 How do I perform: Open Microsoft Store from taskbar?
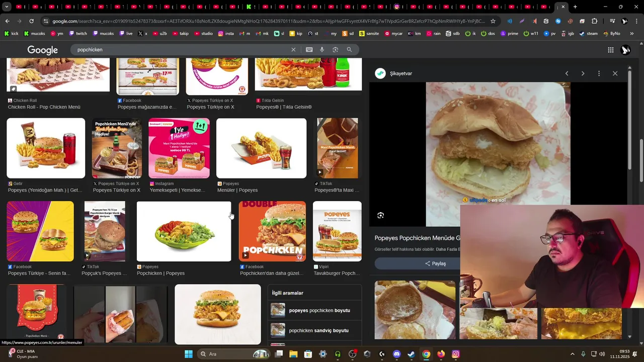pos(308,354)
